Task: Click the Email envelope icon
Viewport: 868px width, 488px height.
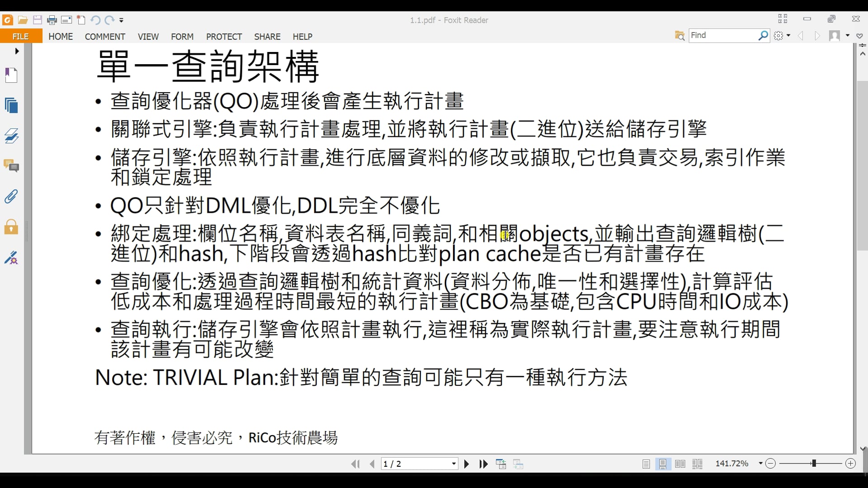Action: (x=66, y=20)
